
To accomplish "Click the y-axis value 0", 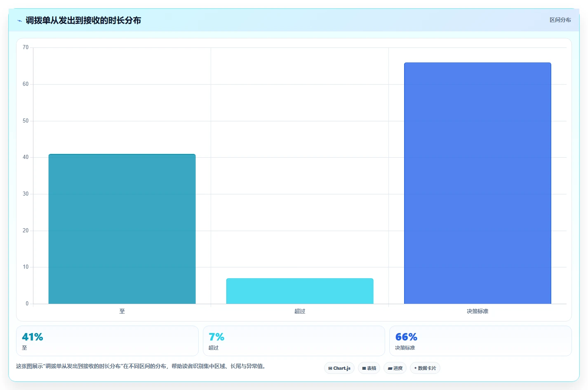I will pyautogui.click(x=27, y=304).
